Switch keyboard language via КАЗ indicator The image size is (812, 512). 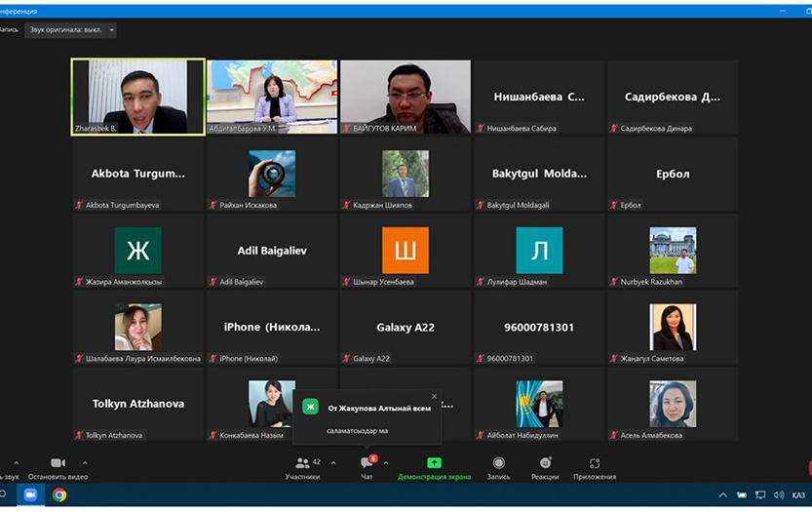click(798, 495)
